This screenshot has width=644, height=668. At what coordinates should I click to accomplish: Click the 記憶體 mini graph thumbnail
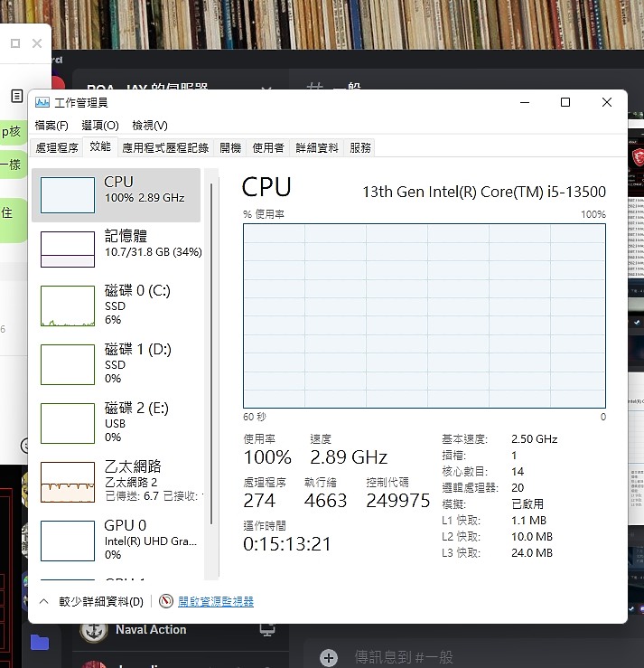(x=68, y=249)
